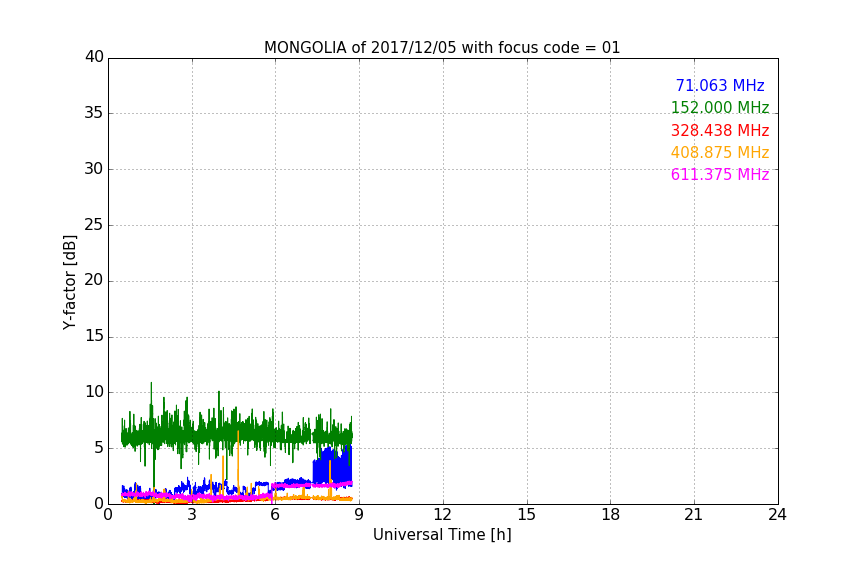The image size is (864, 576).
Task: Select the 408.875 MHz legend label
Action: tap(720, 152)
